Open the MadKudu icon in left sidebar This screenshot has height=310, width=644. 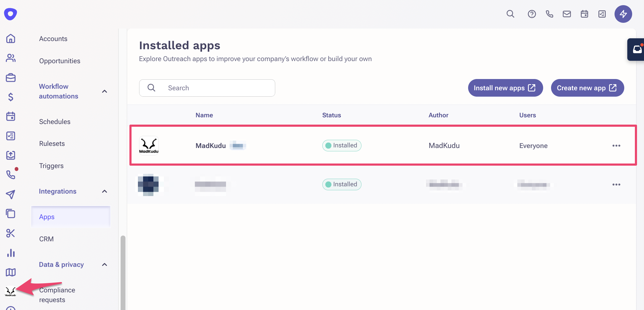click(11, 291)
